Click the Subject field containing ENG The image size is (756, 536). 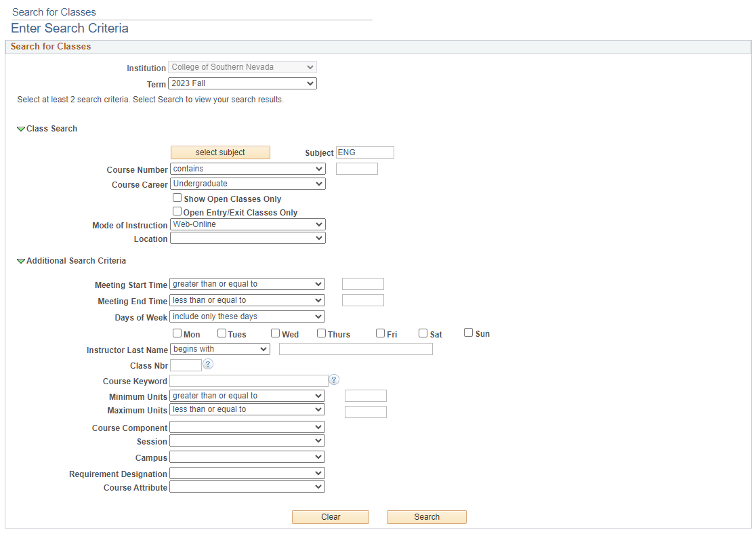tap(365, 152)
